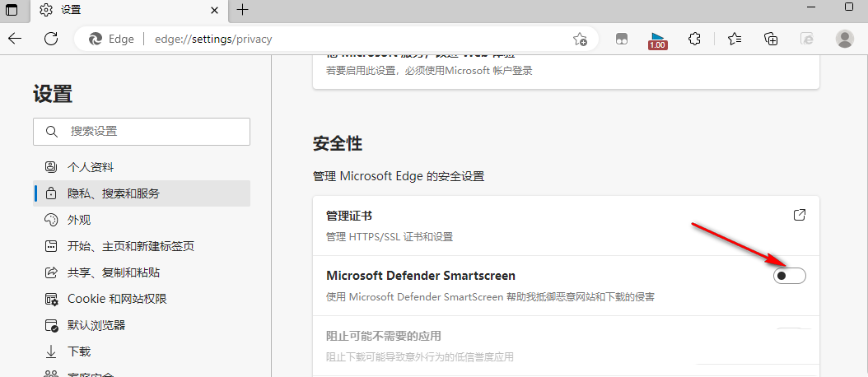Click the browser icon beside 默认浏览器

tap(51, 325)
